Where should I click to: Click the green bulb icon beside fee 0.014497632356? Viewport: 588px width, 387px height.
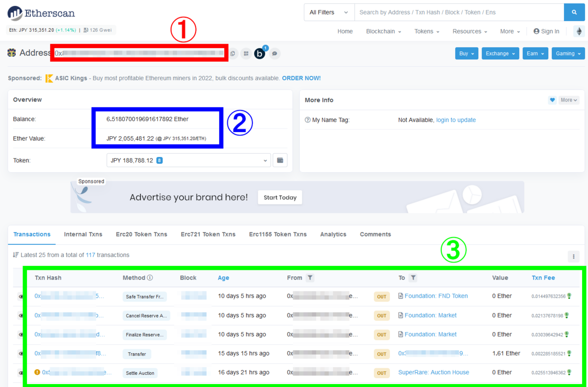[569, 296]
